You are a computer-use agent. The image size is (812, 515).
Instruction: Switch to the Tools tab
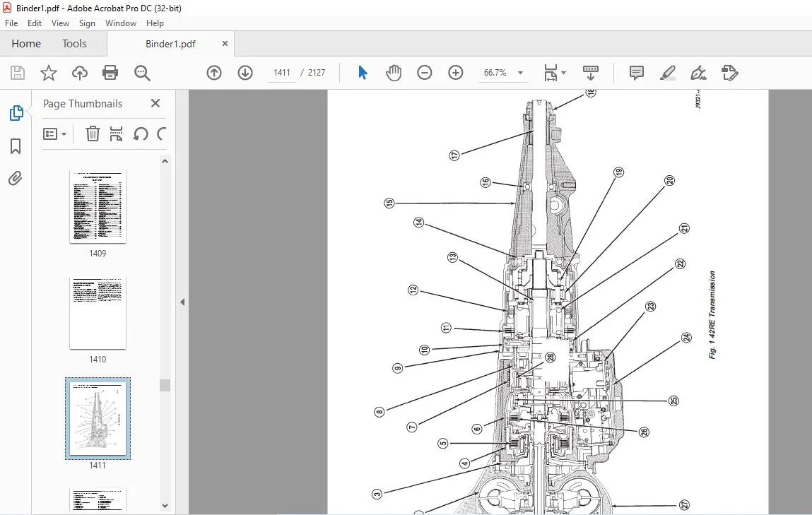(x=75, y=44)
